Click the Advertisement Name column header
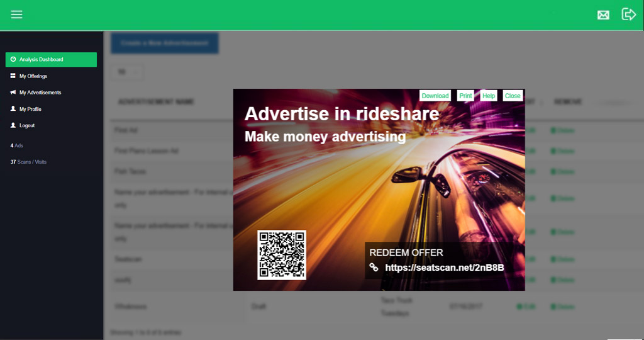Viewport: 644px width, 340px height. point(156,101)
